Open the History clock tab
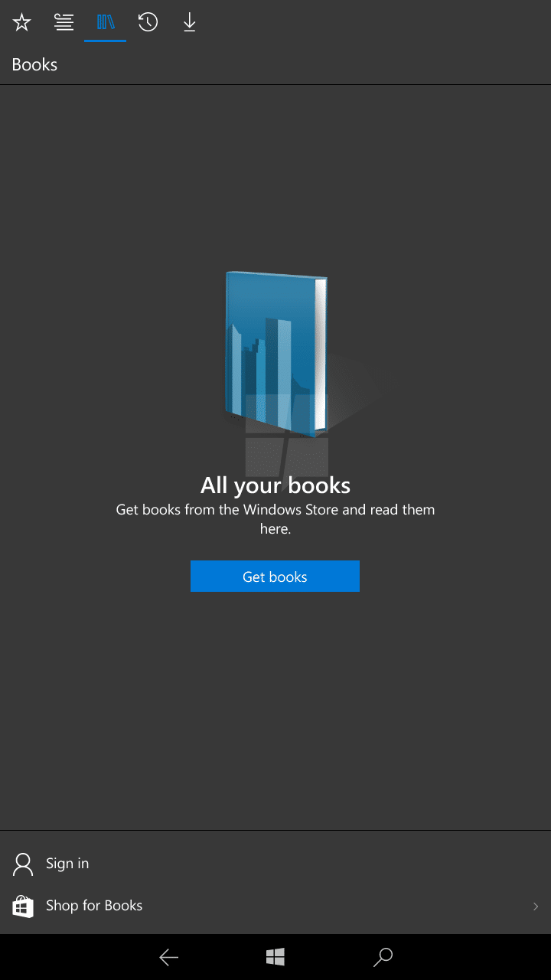551x980 pixels. click(x=148, y=22)
